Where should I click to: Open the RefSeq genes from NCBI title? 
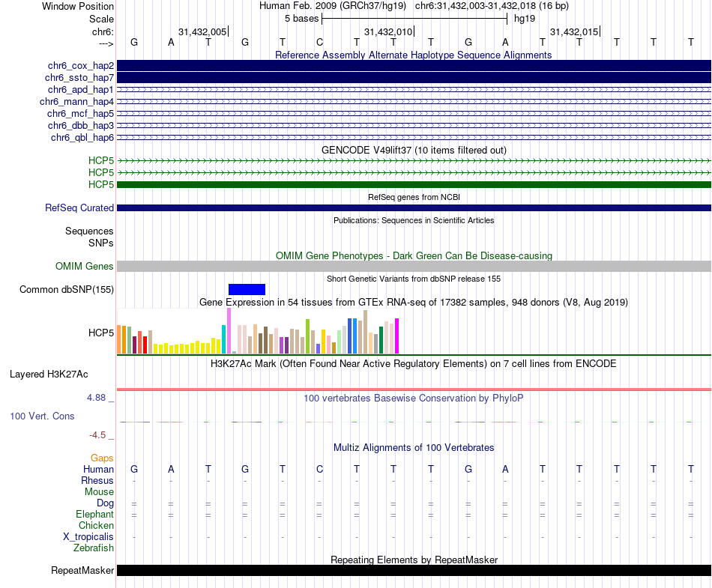[x=414, y=197]
